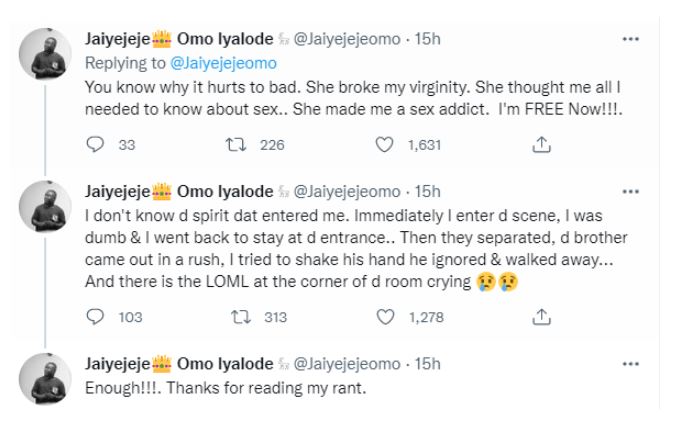Reply to the tweet with 103 replies
Image resolution: width=685 pixels, height=442 pixels.
point(97,319)
